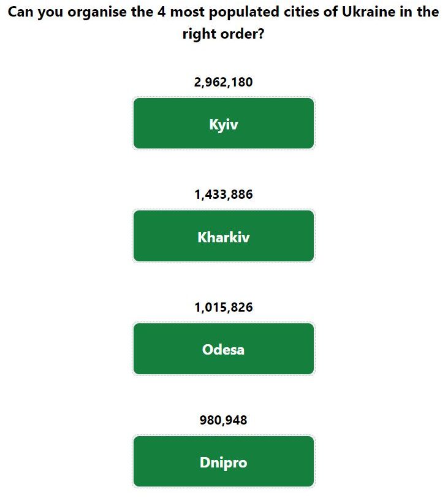
Task: Click the green Kyiv button
Action: (x=224, y=123)
